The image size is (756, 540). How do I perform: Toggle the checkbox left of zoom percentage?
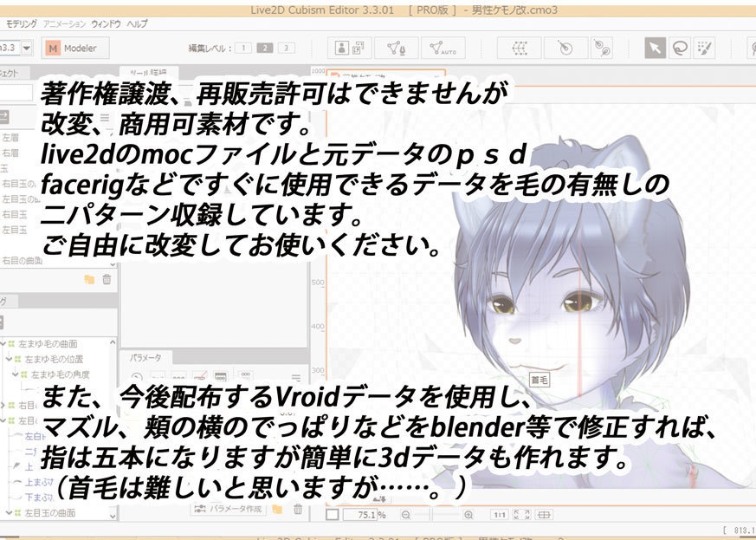(x=333, y=514)
